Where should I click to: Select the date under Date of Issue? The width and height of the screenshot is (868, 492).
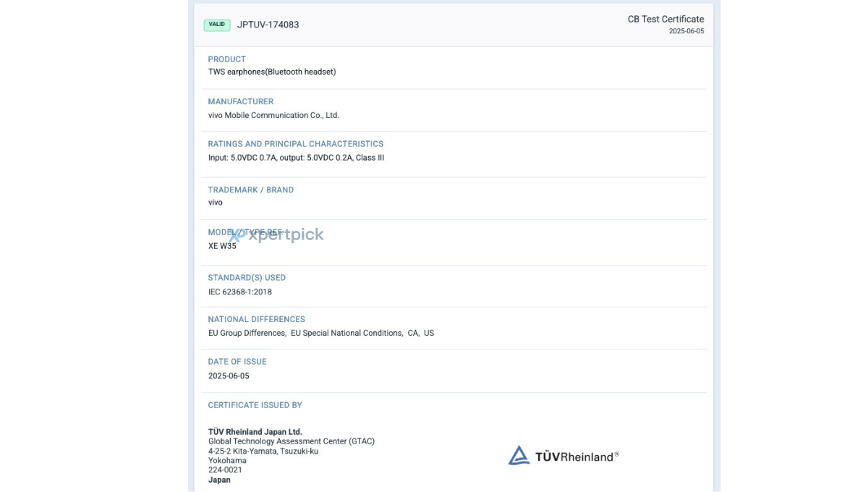click(x=229, y=376)
